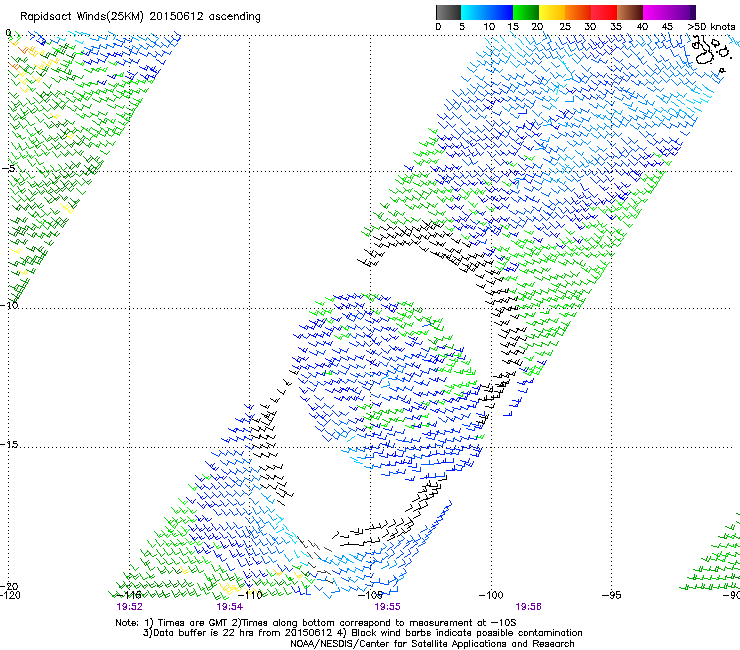The image size is (740, 650).
Task: Click the '35' legend scale label
Action: (x=616, y=27)
